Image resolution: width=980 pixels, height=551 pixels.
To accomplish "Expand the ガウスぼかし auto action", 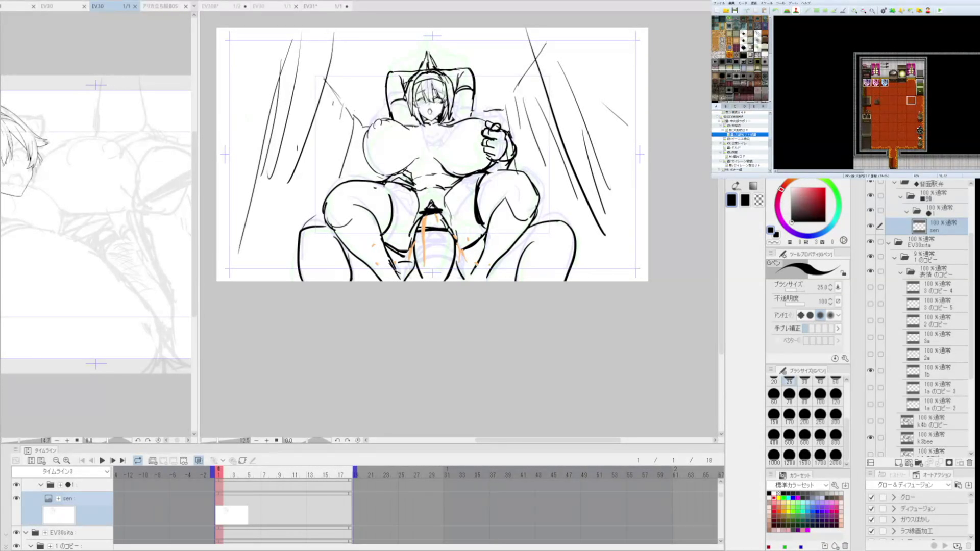I will pyautogui.click(x=894, y=520).
